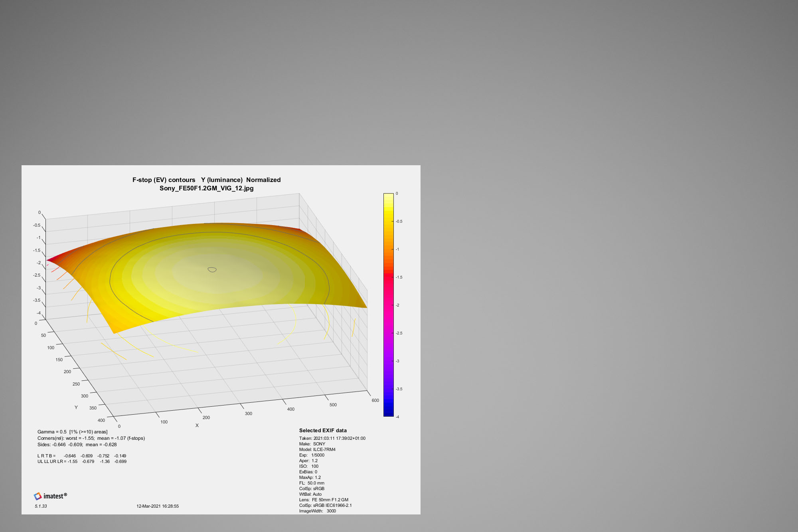Select the chart title 'F-stop (EV) contours'
Screen dimensions: 798x532
pos(164,180)
